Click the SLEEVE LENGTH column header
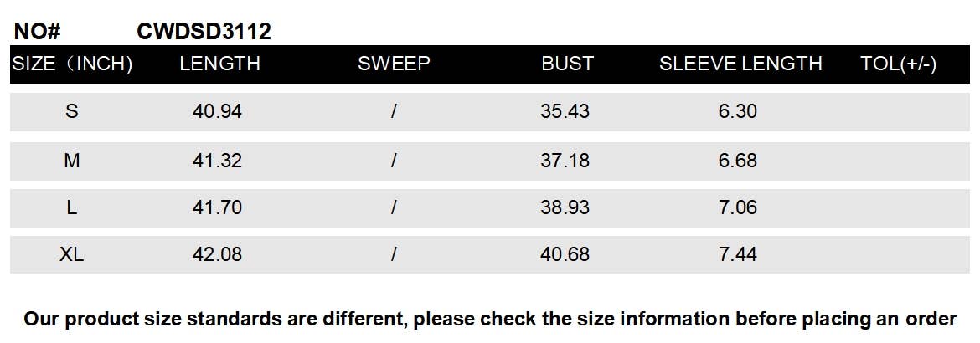 point(740,64)
